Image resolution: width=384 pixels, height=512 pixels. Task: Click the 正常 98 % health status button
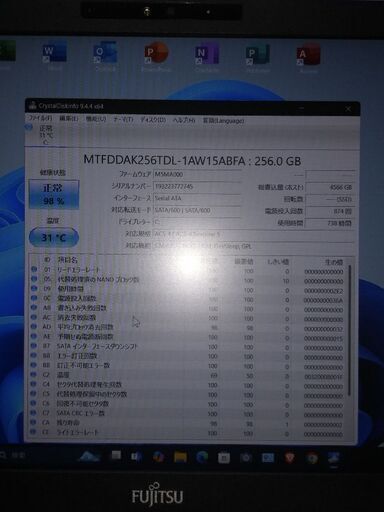54,195
